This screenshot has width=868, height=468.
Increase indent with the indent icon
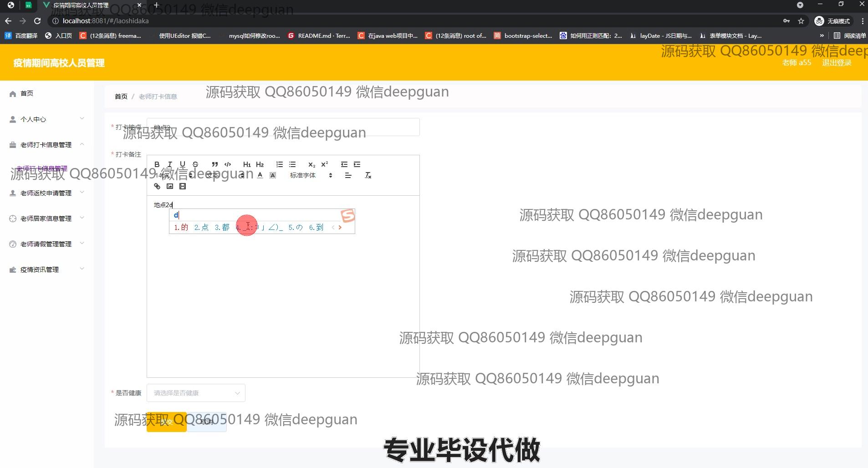pyautogui.click(x=357, y=164)
